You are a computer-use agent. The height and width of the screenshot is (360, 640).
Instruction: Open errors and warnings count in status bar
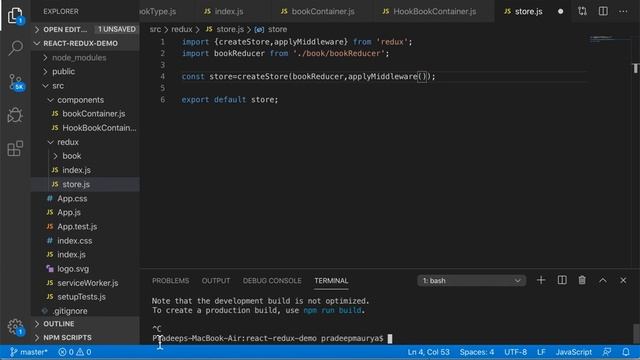(x=75, y=352)
